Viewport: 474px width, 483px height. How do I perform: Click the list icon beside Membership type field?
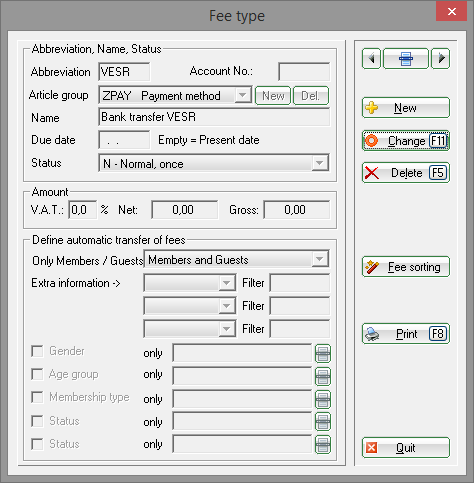323,399
